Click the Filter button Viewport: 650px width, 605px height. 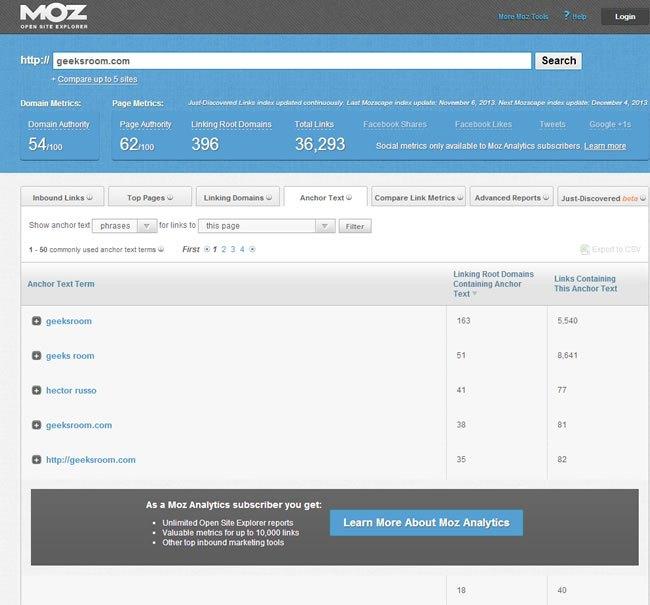coord(354,226)
